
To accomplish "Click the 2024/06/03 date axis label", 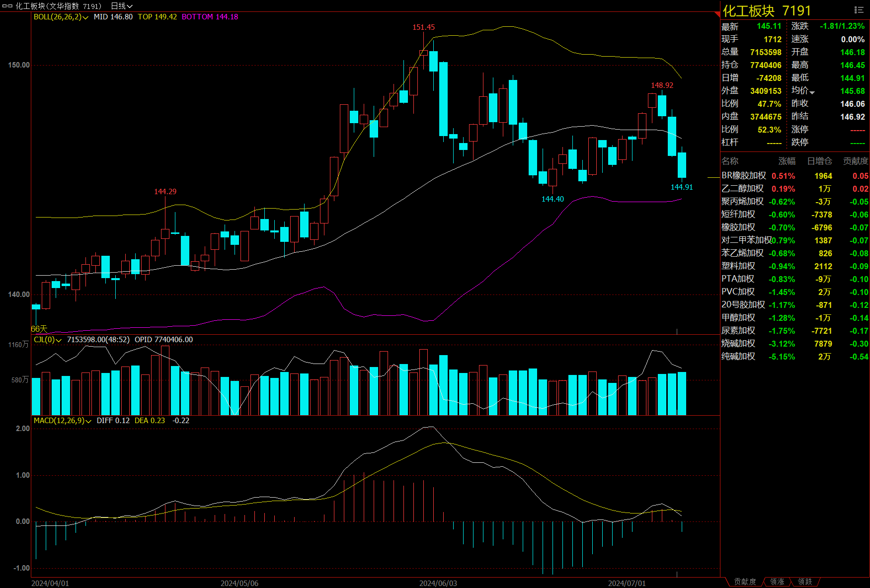I will (438, 583).
